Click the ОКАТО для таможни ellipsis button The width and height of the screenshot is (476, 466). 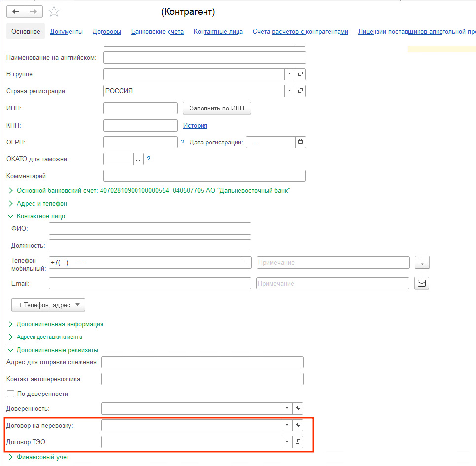pyautogui.click(x=138, y=159)
